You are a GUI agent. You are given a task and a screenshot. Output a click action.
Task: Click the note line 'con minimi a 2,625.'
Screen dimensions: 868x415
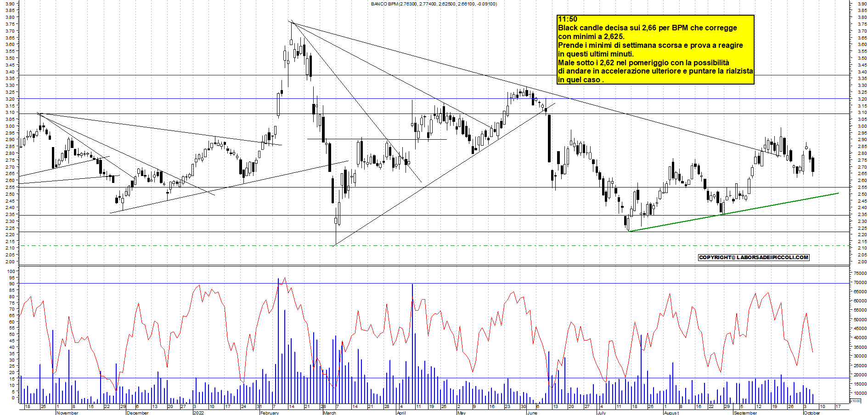pyautogui.click(x=591, y=37)
